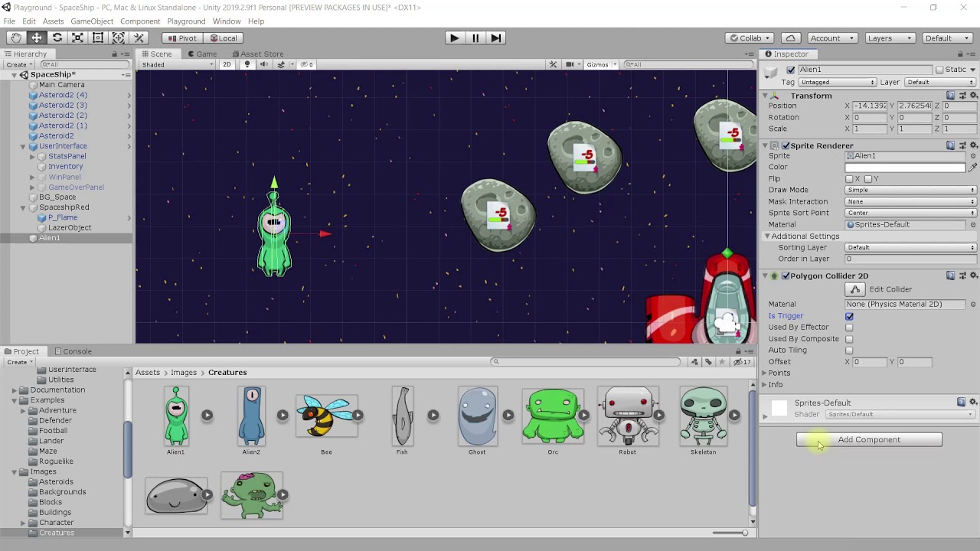Click the color eyedropper icon
The width and height of the screenshot is (980, 551).
(x=972, y=167)
